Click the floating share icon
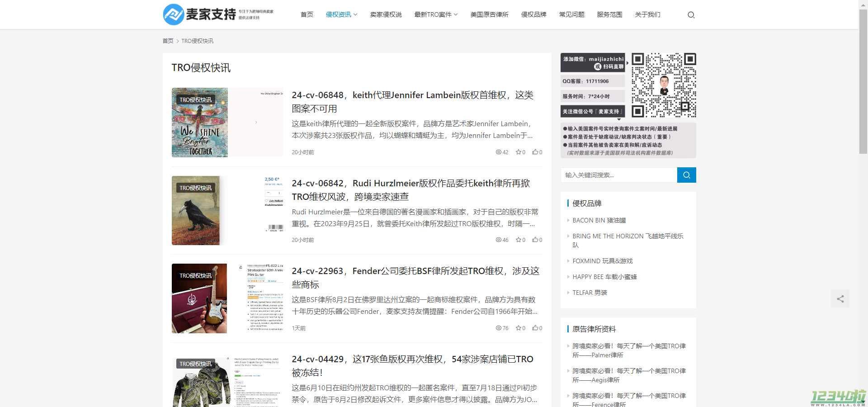This screenshot has height=407, width=868. coord(840,298)
